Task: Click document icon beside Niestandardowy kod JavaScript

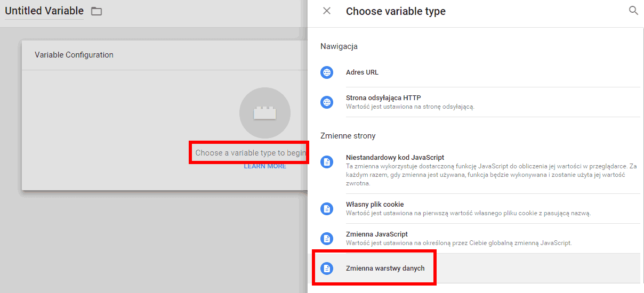Action: coord(327,162)
